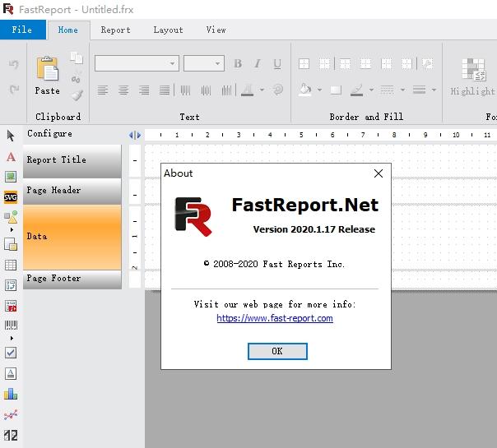Select the Sparkline object tool
This screenshot has height=448, width=497.
[x=11, y=414]
